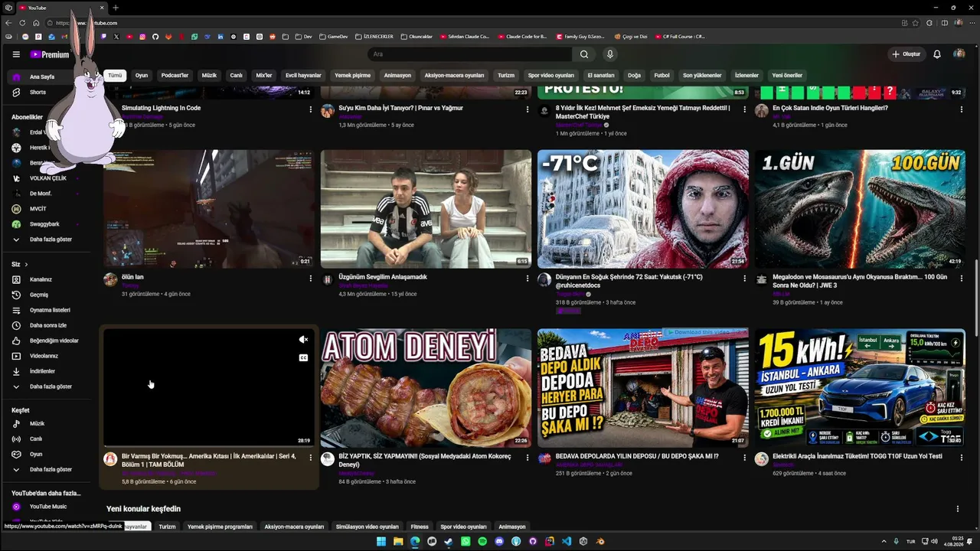Click the Windows Start button

pos(381,542)
